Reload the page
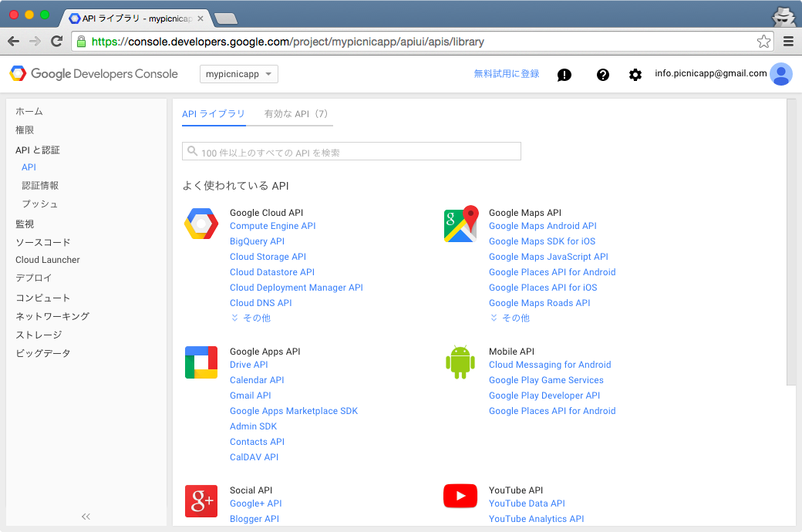 [x=57, y=42]
